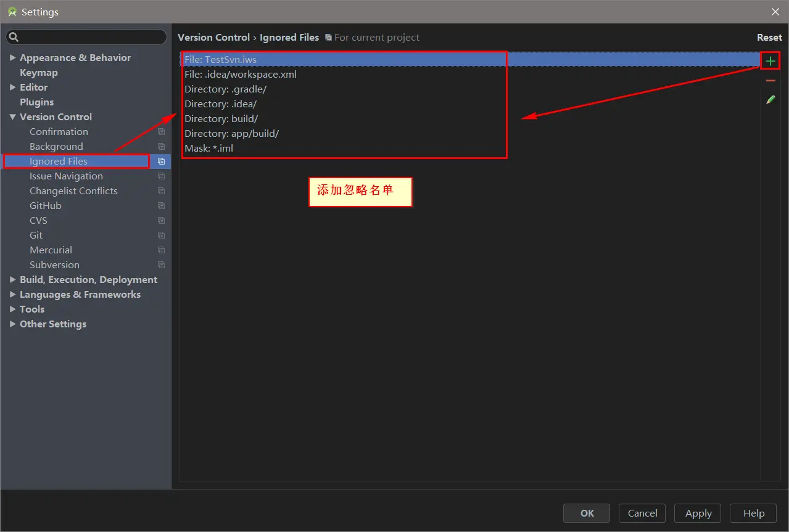Open Subversion settings

[54, 265]
